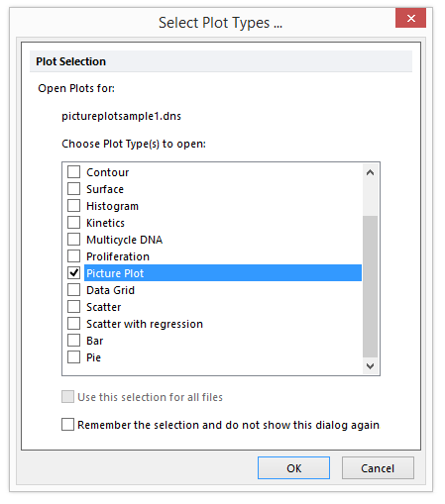Click the scroll up arrow in plot list
Screen dimensions: 445x504
tap(370, 172)
